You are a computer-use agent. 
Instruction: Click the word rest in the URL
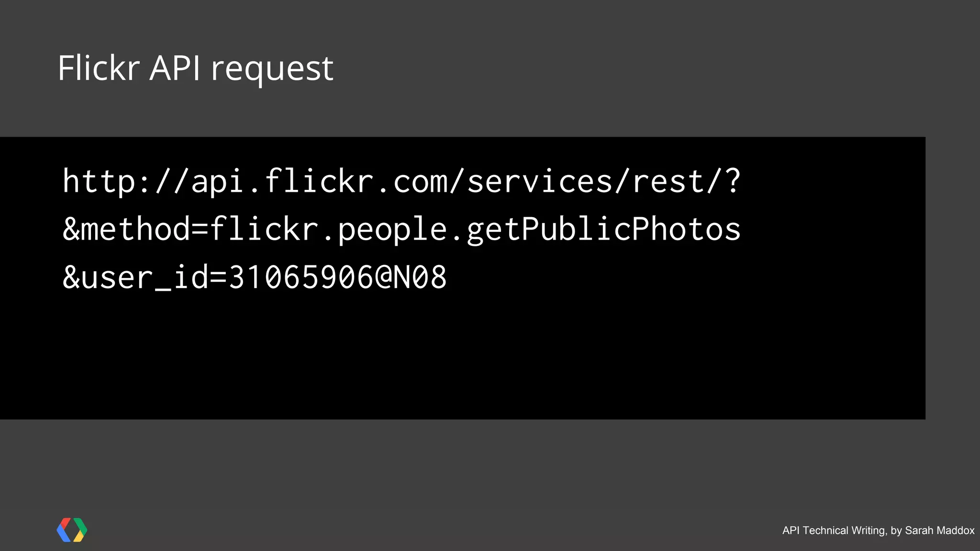(668, 182)
